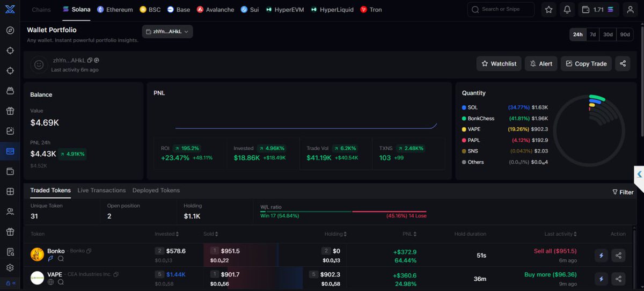
Task: Click the X logo at top left
Action: 10,9
